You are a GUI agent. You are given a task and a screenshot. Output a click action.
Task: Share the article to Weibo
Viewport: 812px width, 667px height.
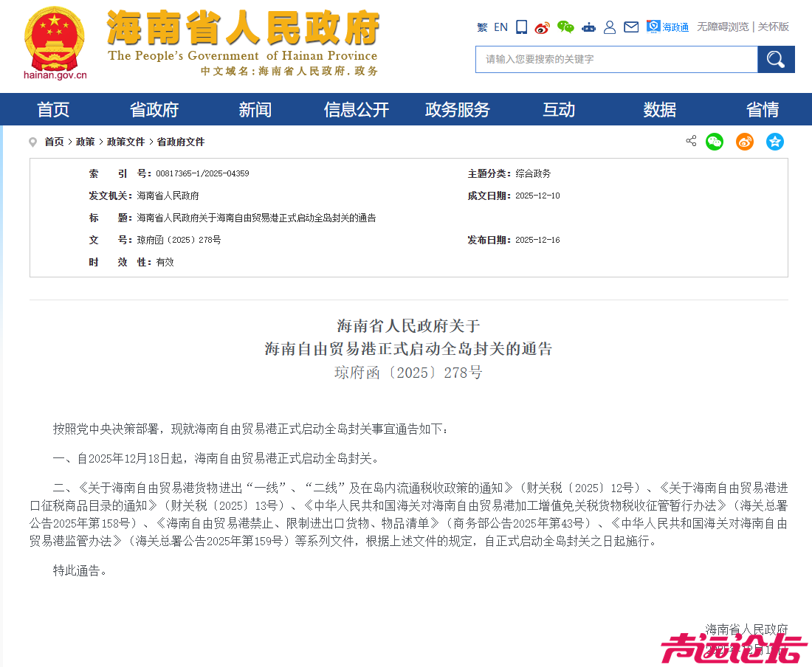(745, 142)
